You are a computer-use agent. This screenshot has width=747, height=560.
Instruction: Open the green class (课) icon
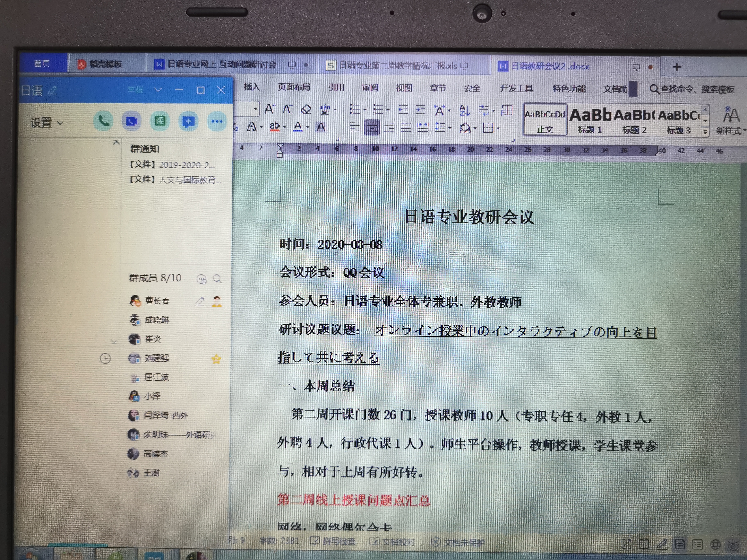160,121
